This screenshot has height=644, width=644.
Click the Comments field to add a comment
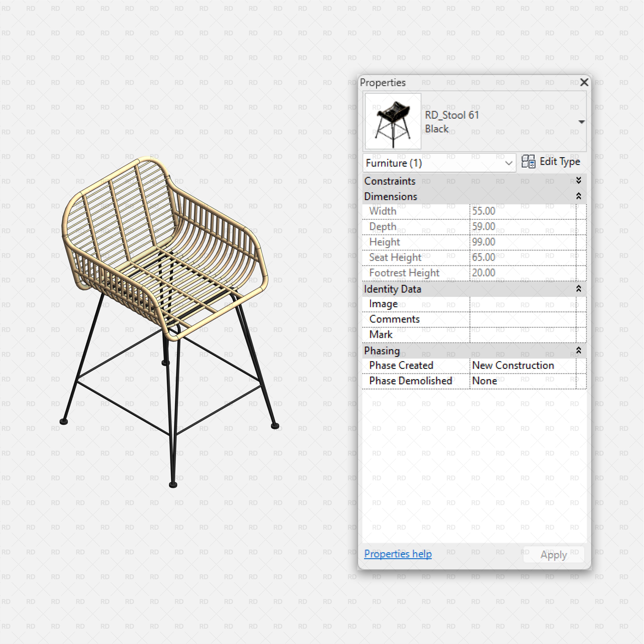coord(523,319)
